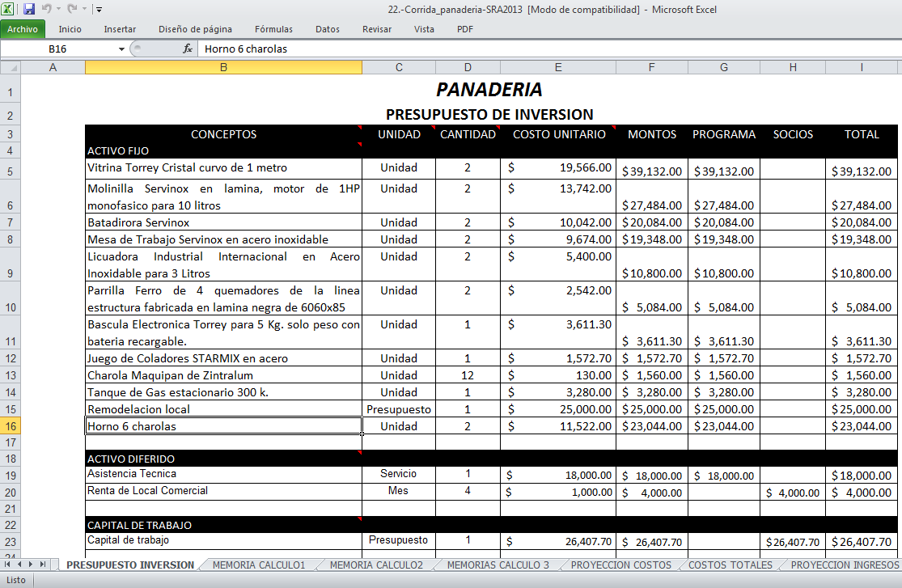This screenshot has height=588, width=902.
Task: Go to the first sheet tab arrow
Action: pos(7,565)
